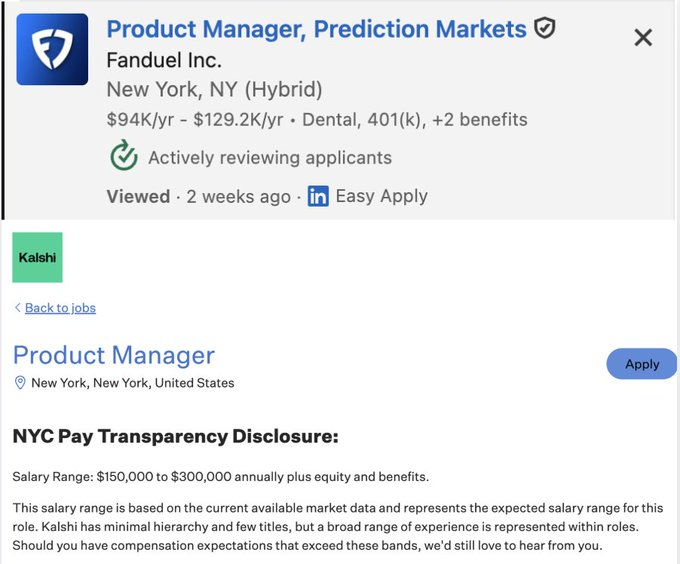
Task: Select the Fanduel Inc. company name
Action: pos(164,60)
